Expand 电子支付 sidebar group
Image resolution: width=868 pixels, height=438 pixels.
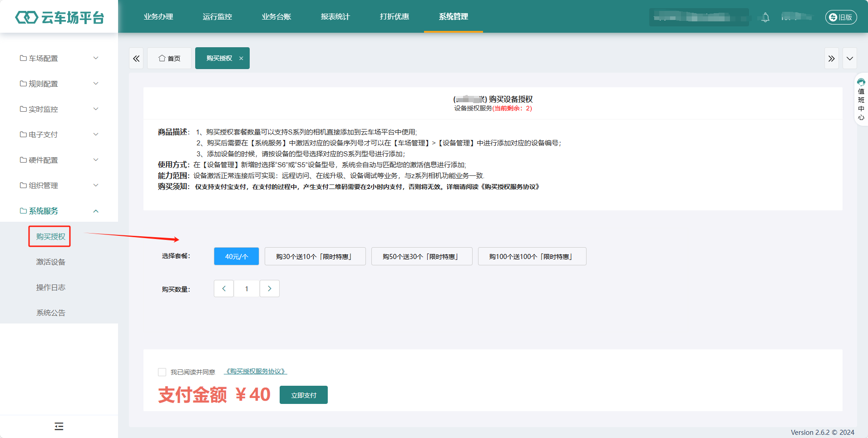59,134
